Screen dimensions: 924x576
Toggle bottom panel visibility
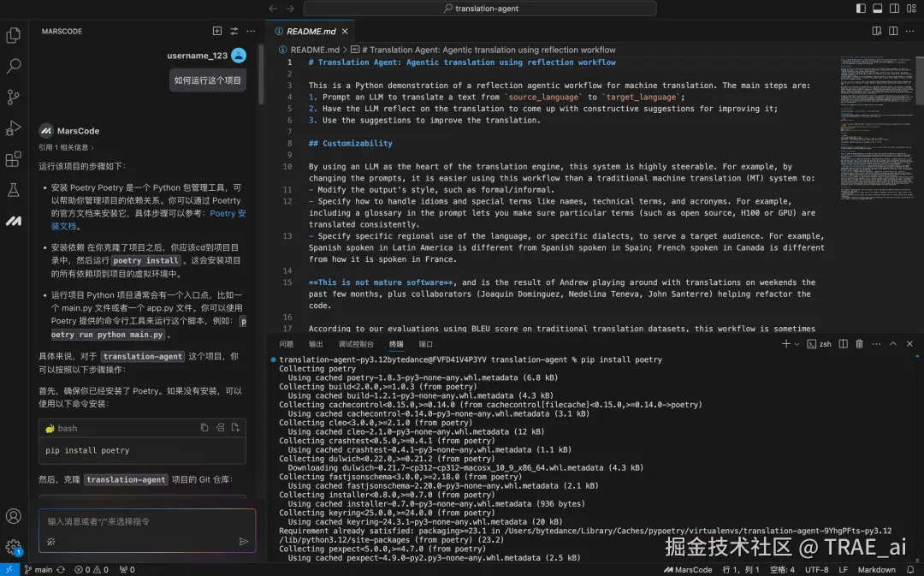(878, 9)
